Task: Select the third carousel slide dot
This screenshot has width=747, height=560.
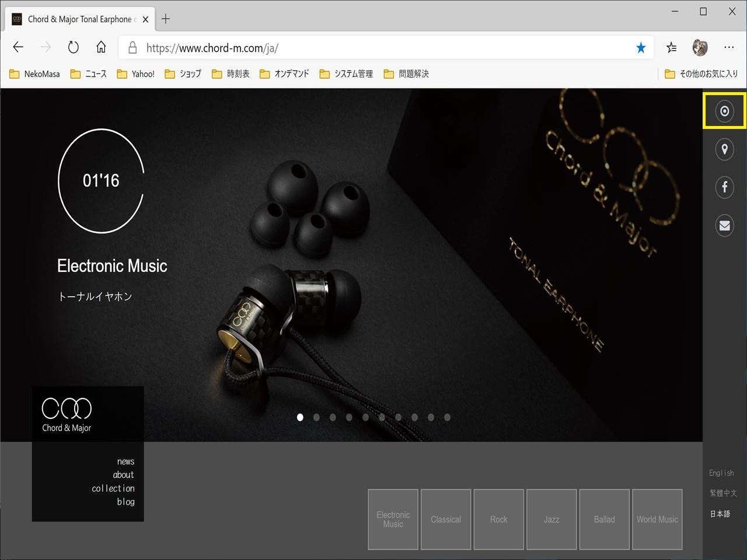Action: [x=333, y=417]
